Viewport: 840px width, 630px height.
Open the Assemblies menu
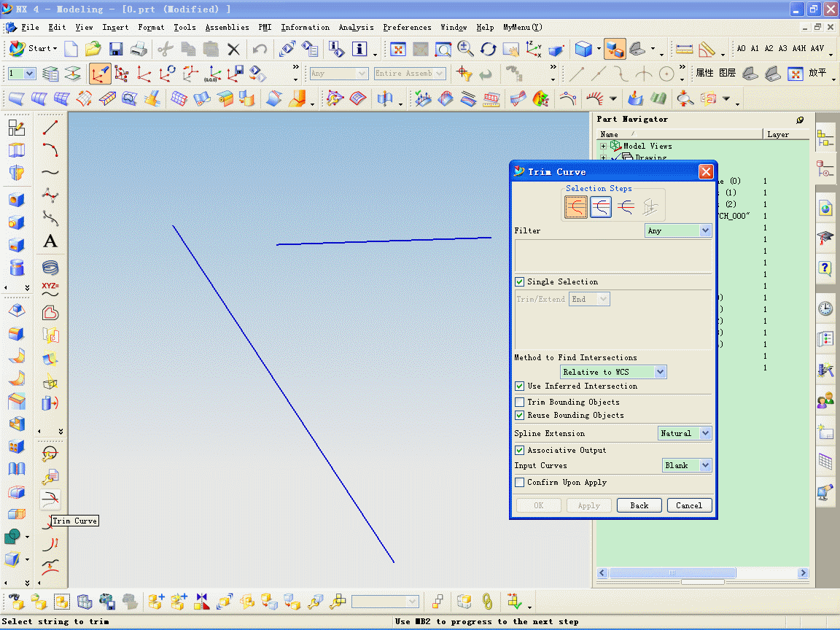pos(227,27)
